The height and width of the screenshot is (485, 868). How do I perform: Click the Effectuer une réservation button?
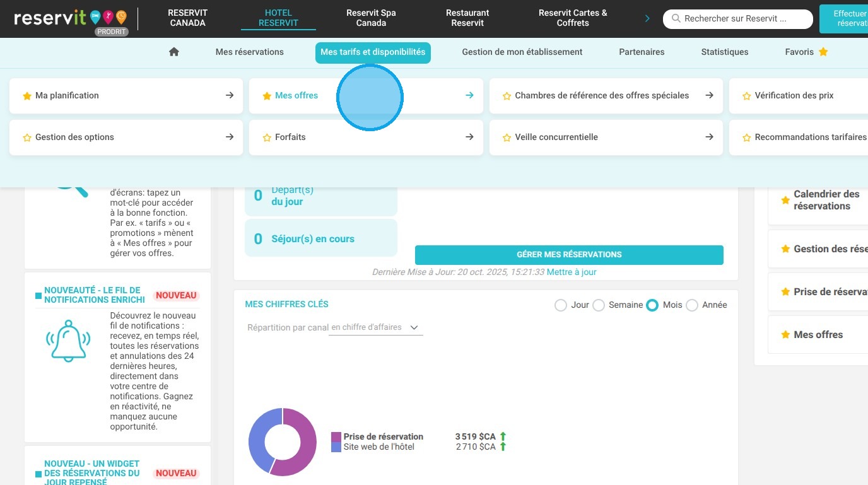click(x=843, y=18)
